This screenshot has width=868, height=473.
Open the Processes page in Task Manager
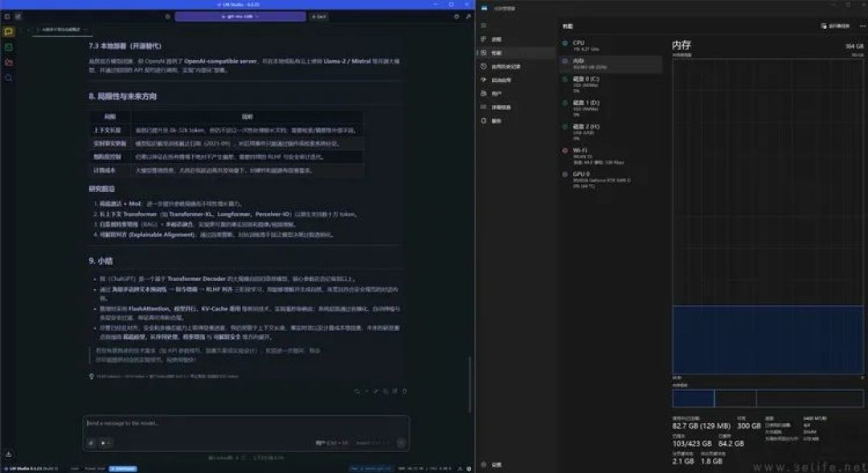[516, 39]
